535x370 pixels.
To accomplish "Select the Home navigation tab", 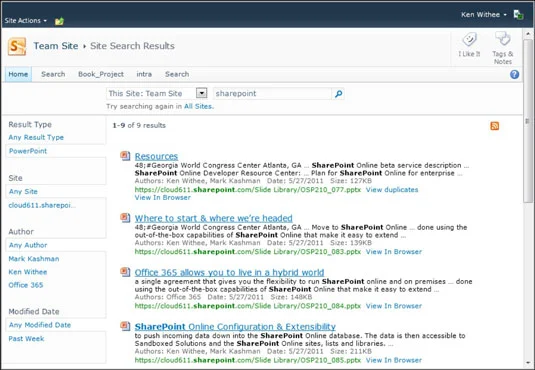I will pyautogui.click(x=18, y=74).
